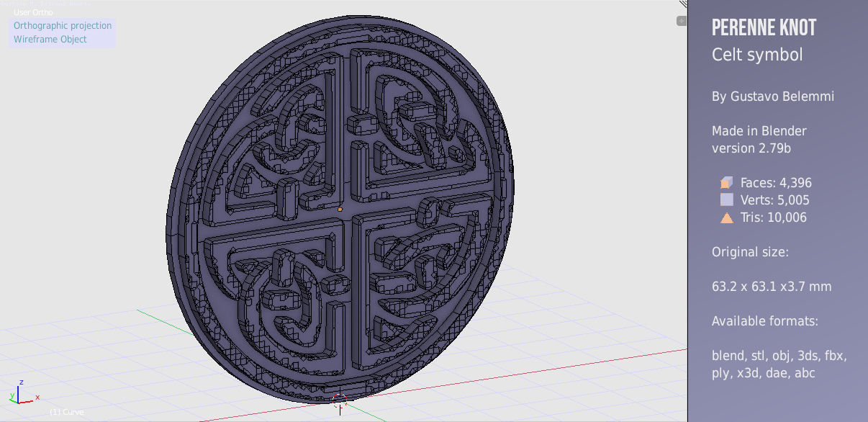This screenshot has height=422, width=868.
Task: Click the "User Ortho" view label
Action: 33,12
